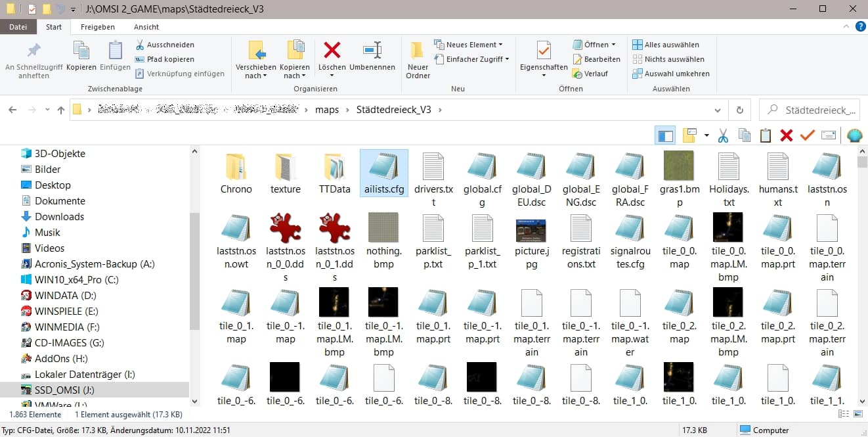Image resolution: width=868 pixels, height=437 pixels.
Task: Click the Eigenschaften properties icon
Action: click(544, 51)
